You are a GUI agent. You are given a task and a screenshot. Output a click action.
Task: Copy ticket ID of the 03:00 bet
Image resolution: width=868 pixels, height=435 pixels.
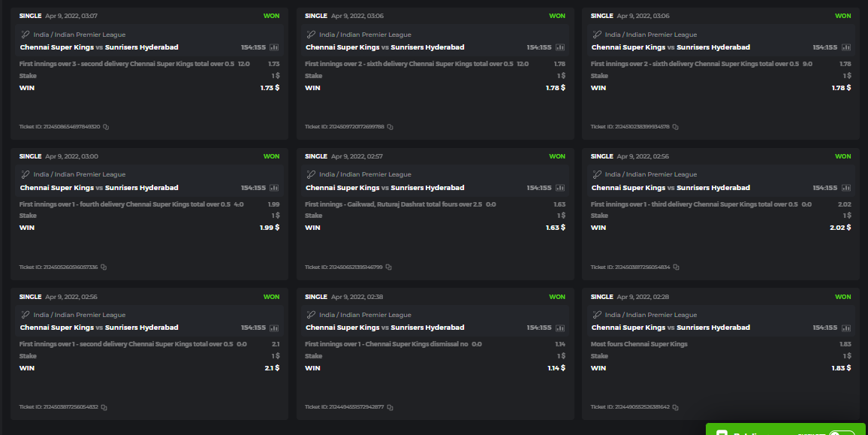tap(104, 267)
